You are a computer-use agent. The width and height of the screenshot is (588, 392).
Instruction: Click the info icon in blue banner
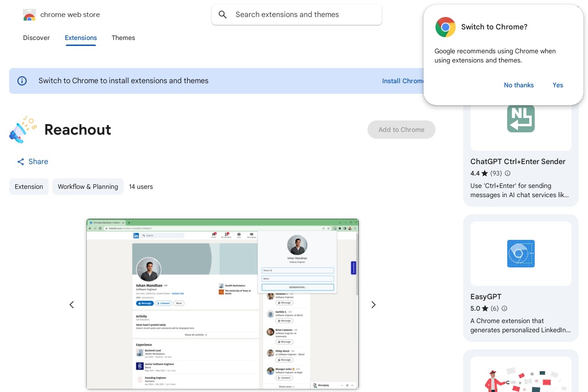coord(22,81)
